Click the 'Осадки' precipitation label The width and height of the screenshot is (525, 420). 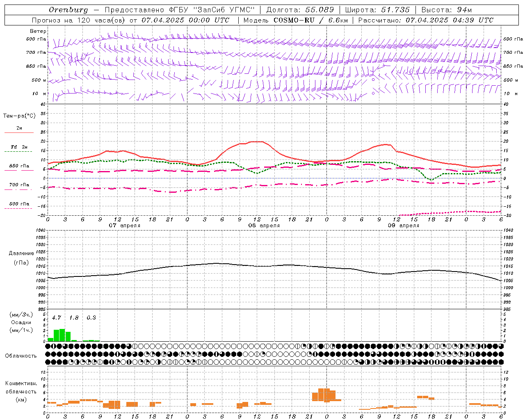[x=21, y=322]
